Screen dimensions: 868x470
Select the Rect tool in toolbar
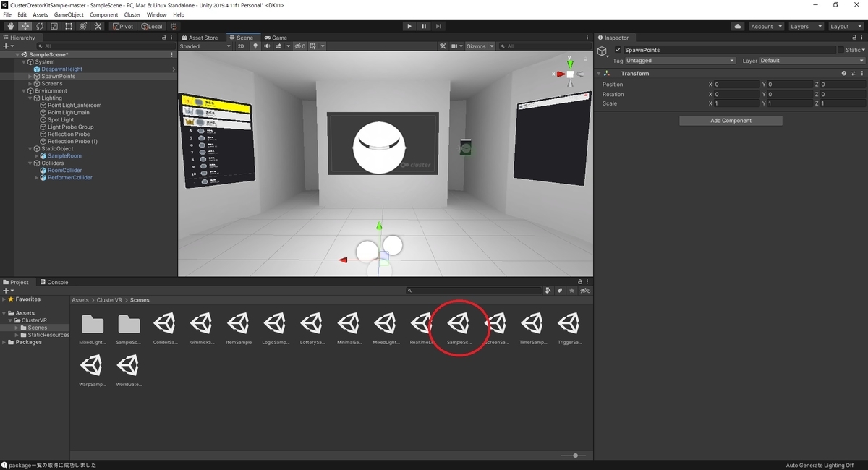click(x=68, y=26)
